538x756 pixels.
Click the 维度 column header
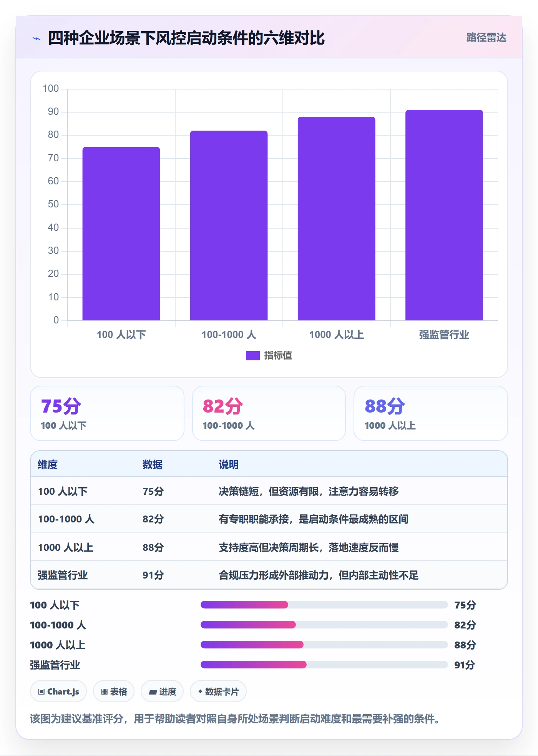coord(48,464)
